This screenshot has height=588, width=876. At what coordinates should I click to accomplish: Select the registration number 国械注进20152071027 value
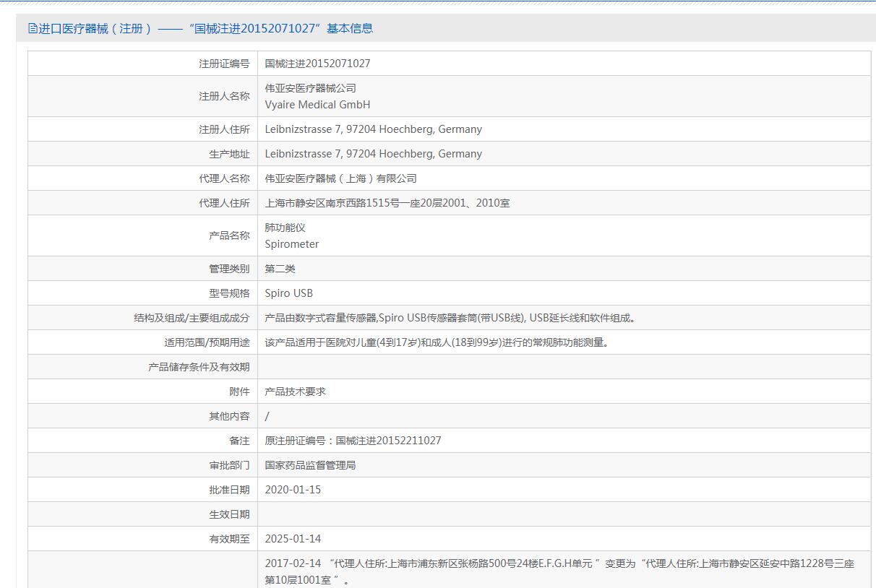[317, 64]
